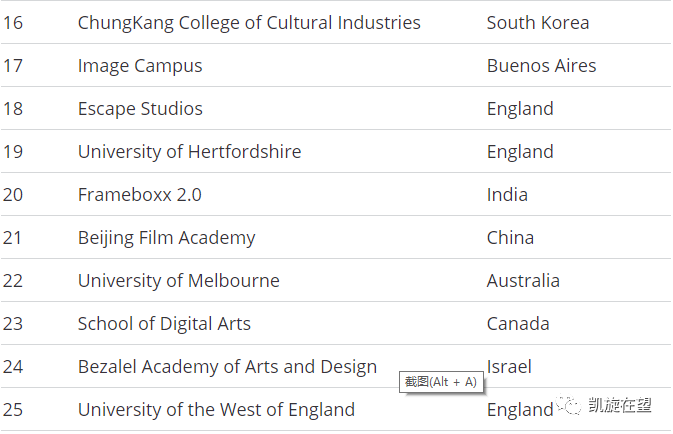Select the Australia country cell
This screenshot has width=673, height=434.
[523, 280]
